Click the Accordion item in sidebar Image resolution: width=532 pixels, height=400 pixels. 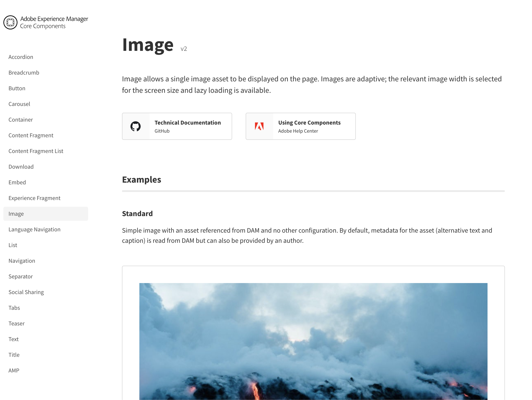[x=21, y=56]
